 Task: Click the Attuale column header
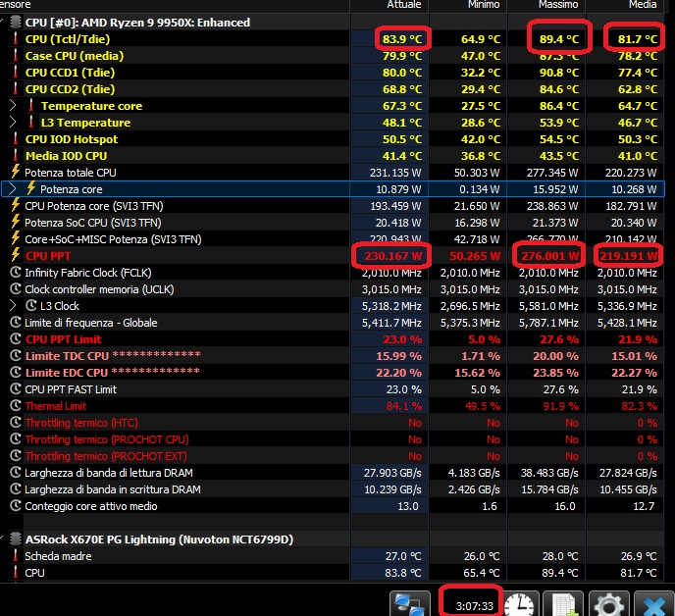pyautogui.click(x=404, y=5)
